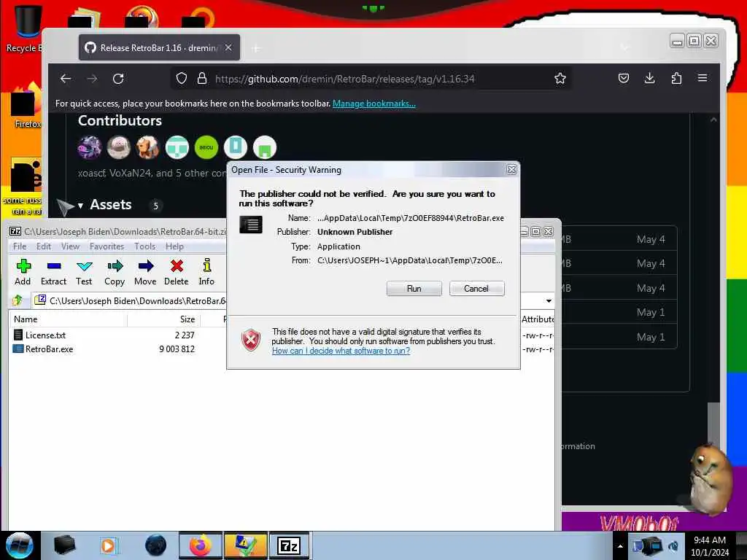The image size is (747, 560).
Task: Click Cancel in the security warning
Action: click(x=476, y=289)
